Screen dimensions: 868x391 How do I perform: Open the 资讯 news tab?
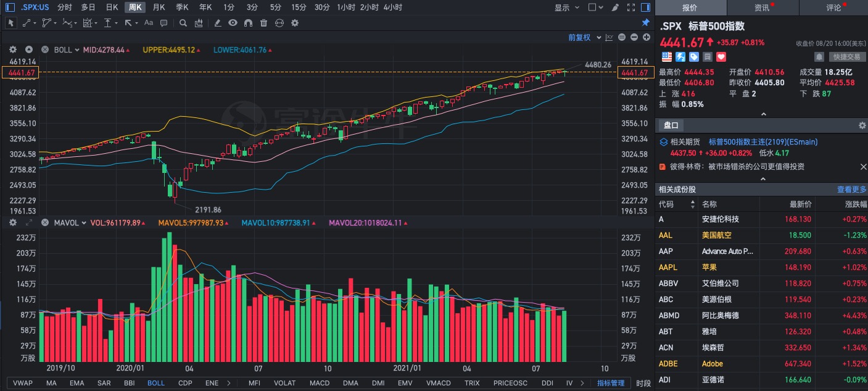pyautogui.click(x=763, y=8)
